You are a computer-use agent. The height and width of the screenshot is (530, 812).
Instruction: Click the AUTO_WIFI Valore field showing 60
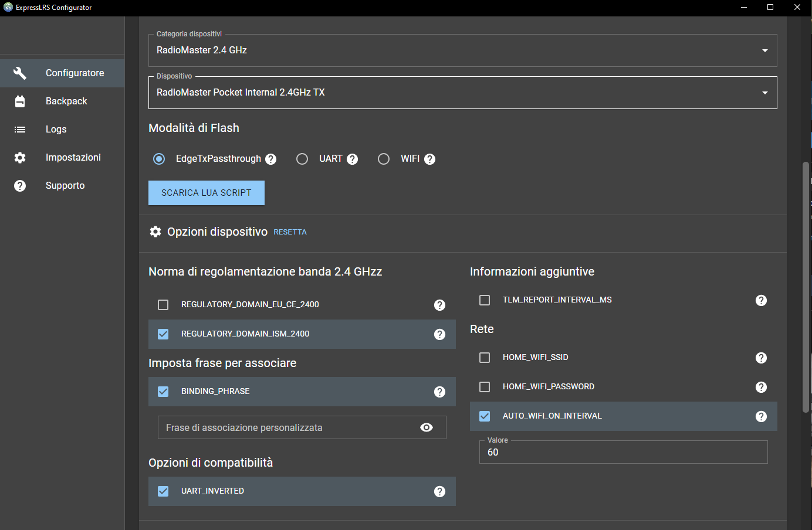[624, 452]
